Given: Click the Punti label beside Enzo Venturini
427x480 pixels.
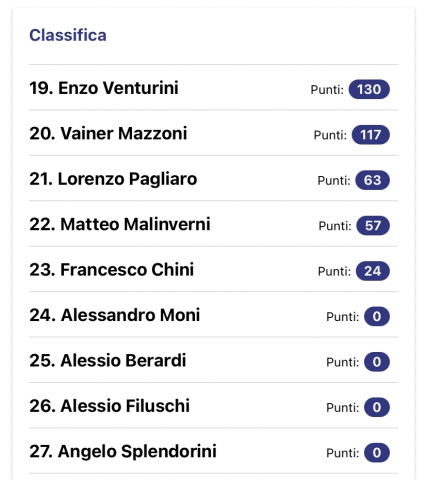Looking at the screenshot, I should [x=327, y=90].
